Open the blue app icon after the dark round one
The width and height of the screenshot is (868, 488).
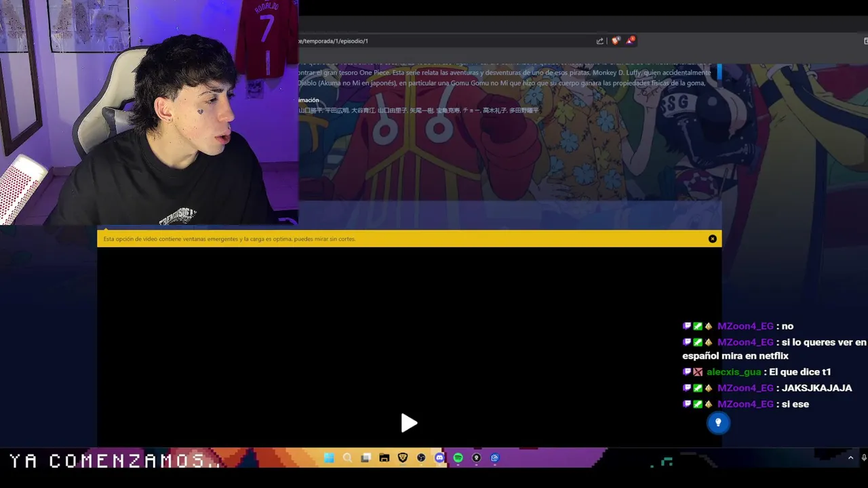494,458
